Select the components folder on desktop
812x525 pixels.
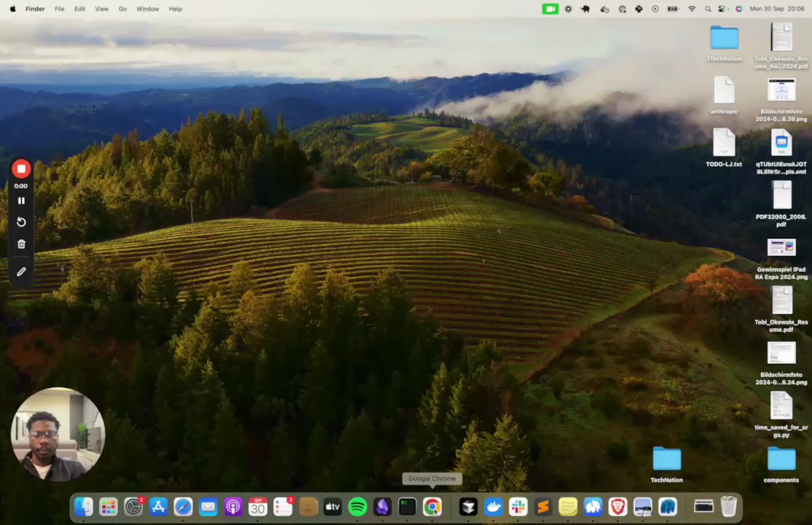pyautogui.click(x=781, y=464)
